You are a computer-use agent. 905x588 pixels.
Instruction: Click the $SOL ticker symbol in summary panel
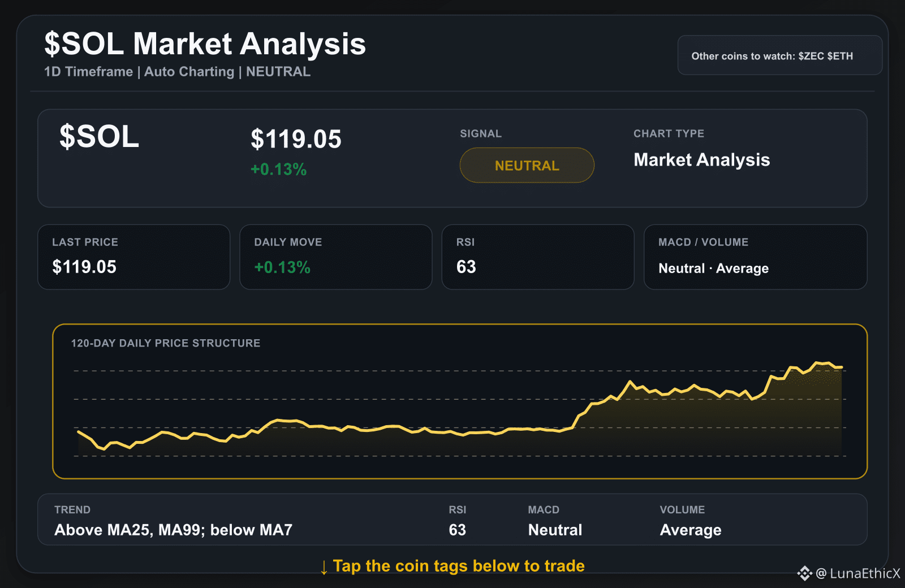click(99, 137)
